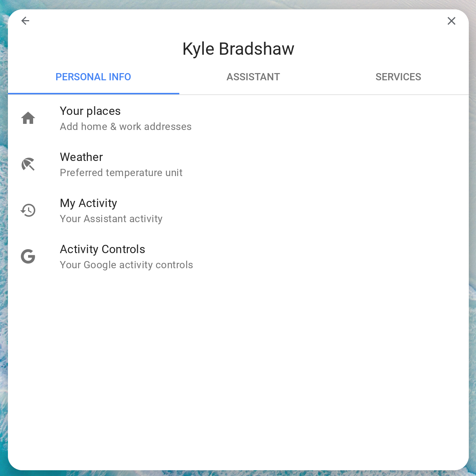Switch to the Assistant tab

click(253, 77)
